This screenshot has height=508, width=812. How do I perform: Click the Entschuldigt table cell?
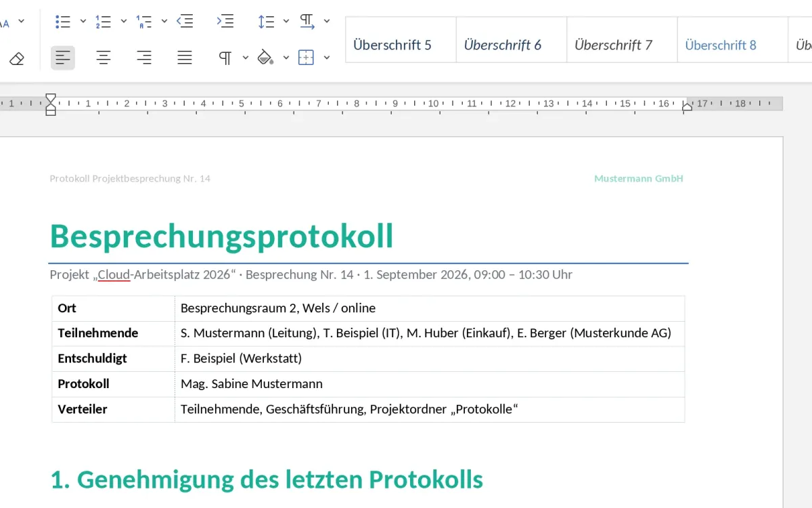pos(114,358)
